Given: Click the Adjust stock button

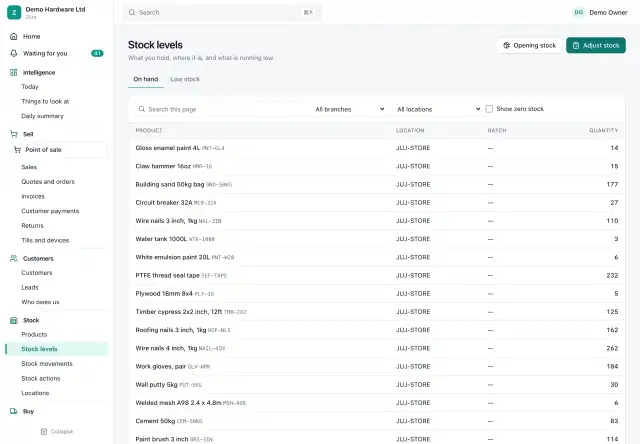Looking at the screenshot, I should click(x=596, y=45).
